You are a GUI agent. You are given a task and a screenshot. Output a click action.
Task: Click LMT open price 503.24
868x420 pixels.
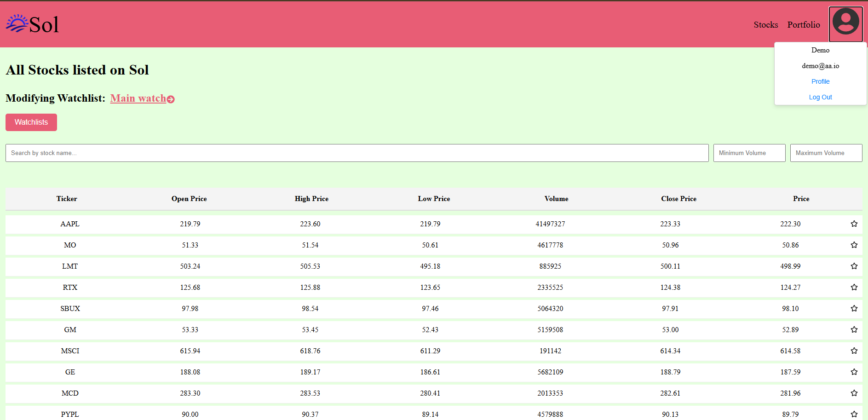click(x=190, y=266)
